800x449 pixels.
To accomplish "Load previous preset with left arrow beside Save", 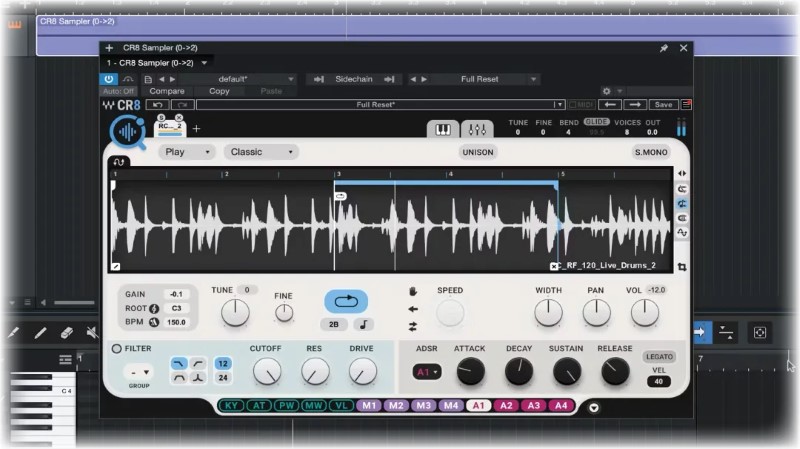I will [610, 105].
